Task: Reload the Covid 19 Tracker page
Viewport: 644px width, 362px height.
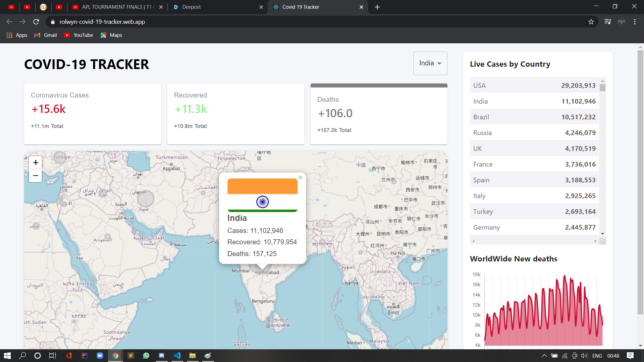Action: [x=36, y=21]
